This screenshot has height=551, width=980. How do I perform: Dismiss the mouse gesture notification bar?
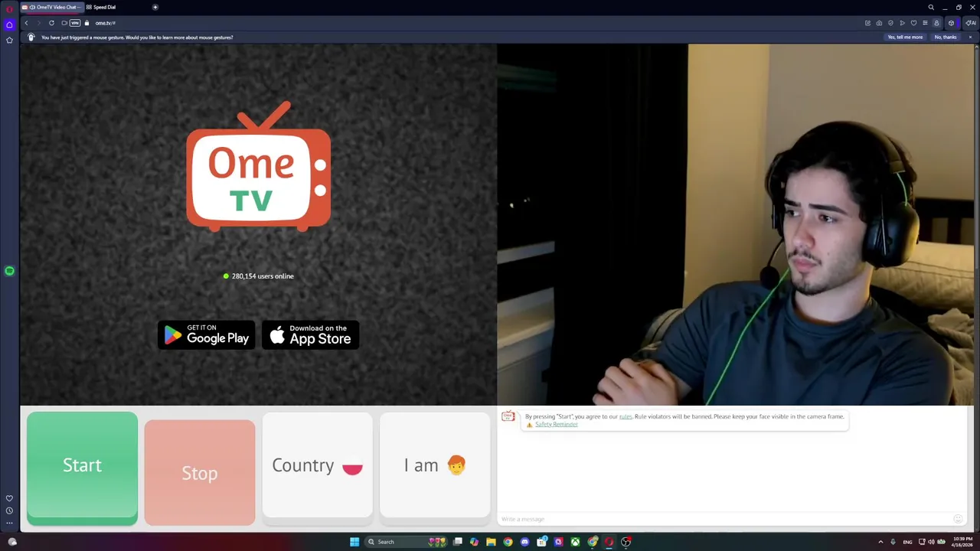tap(970, 37)
